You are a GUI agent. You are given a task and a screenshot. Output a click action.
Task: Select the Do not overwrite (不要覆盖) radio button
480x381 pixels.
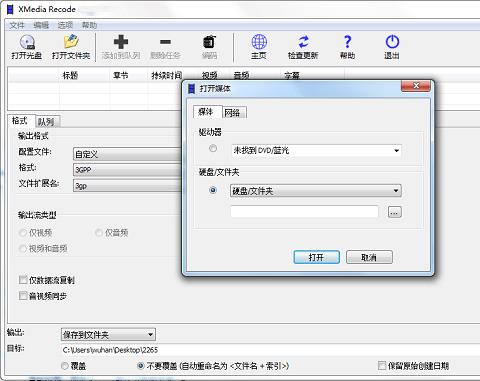(141, 366)
